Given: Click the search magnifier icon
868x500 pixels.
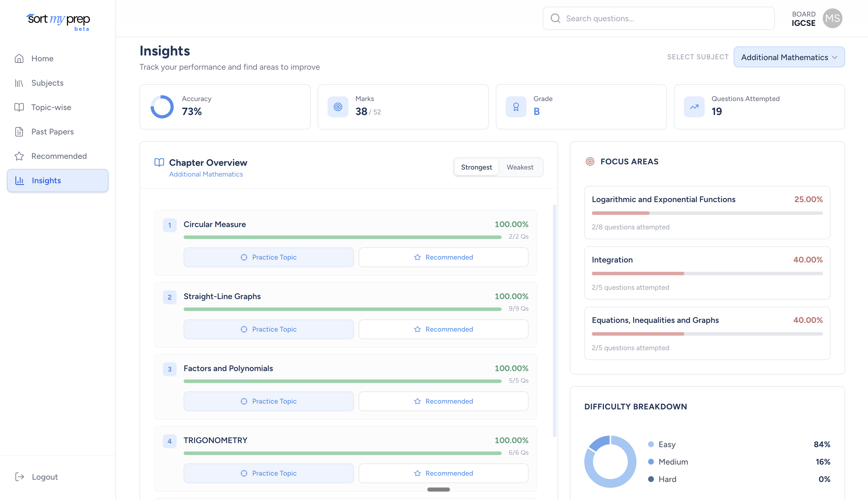Looking at the screenshot, I should [x=556, y=18].
